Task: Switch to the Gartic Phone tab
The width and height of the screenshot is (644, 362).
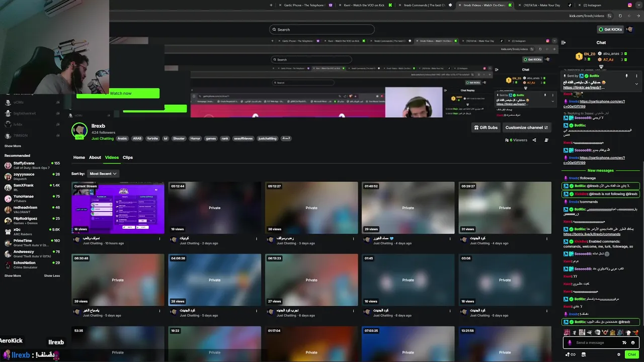Action: [307, 5]
